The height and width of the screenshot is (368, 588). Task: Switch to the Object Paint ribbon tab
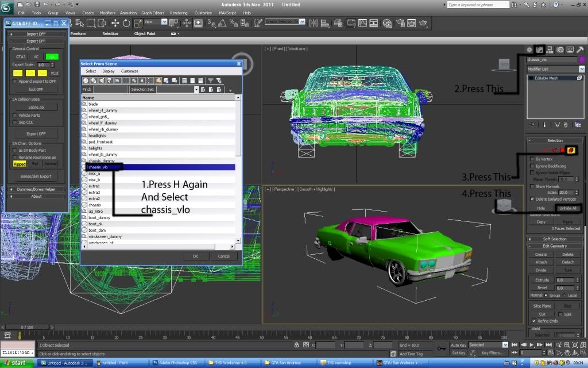coord(145,33)
